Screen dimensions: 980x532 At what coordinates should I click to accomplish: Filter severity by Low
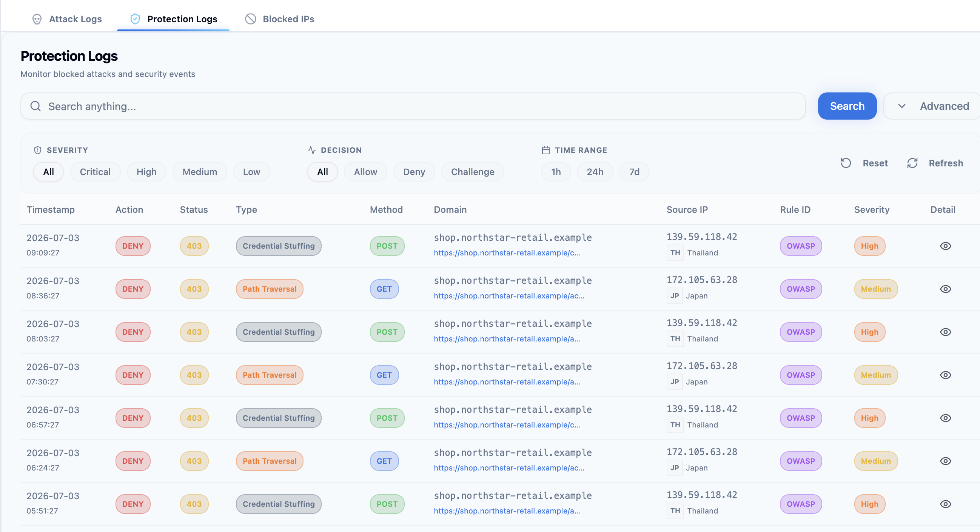tap(252, 172)
